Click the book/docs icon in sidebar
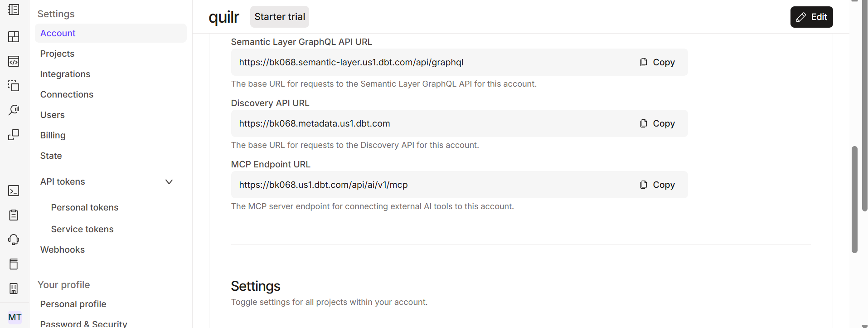The height and width of the screenshot is (328, 868). pos(14,264)
